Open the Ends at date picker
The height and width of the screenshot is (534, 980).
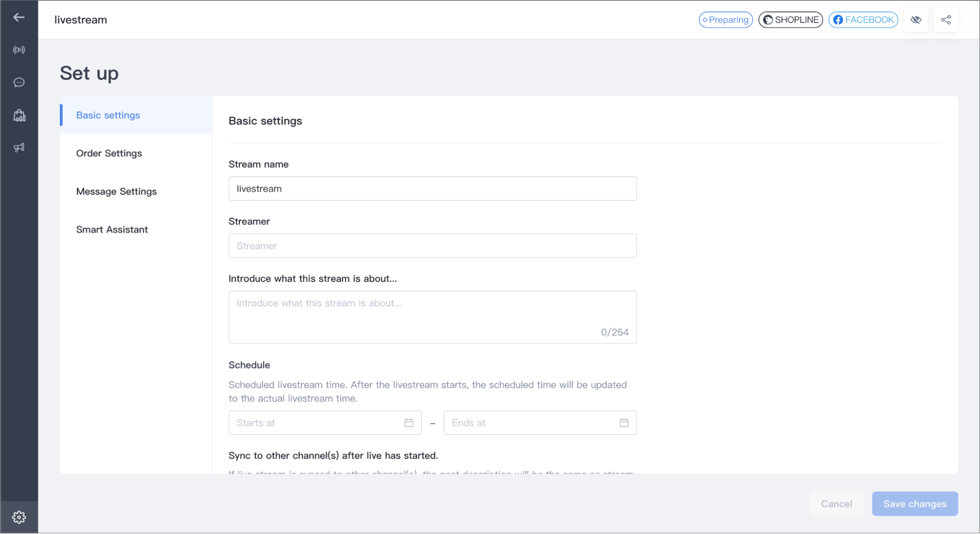pos(540,423)
